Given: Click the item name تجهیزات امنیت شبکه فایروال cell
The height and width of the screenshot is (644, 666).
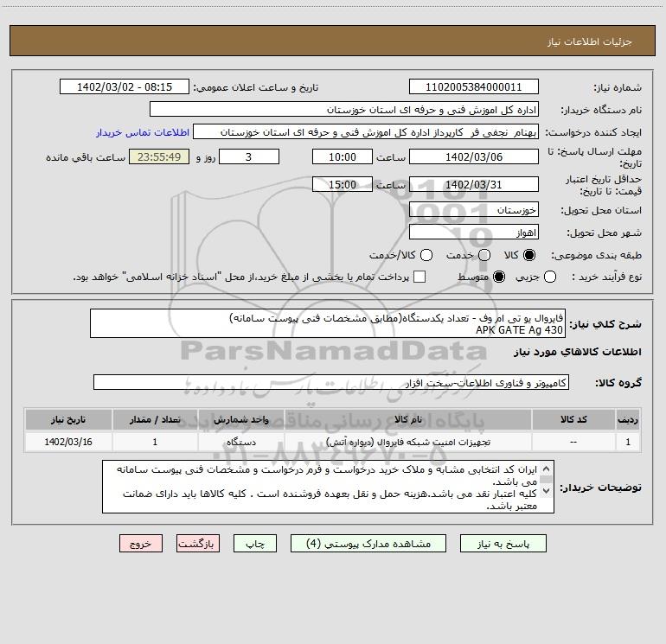Looking at the screenshot, I should coord(407,442).
